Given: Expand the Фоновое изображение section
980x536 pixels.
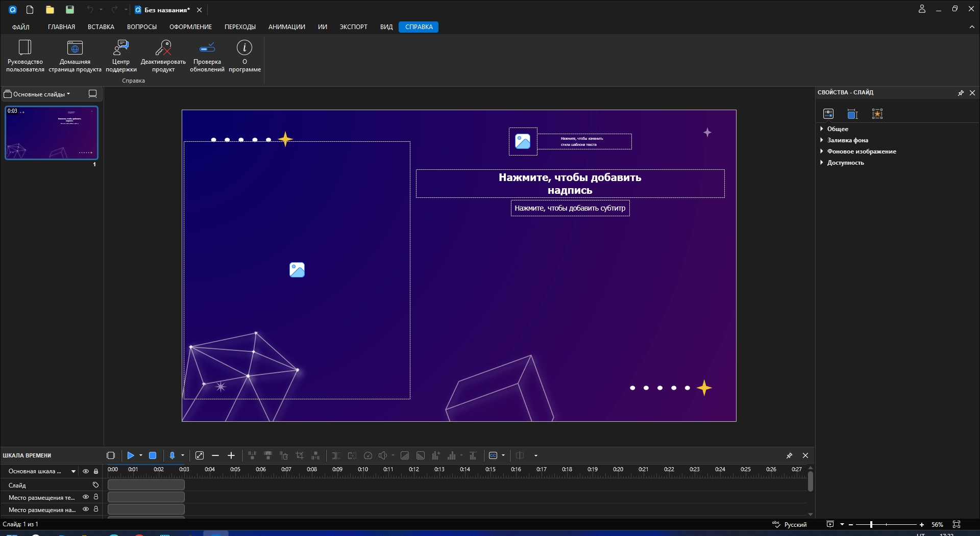Looking at the screenshot, I should (861, 151).
